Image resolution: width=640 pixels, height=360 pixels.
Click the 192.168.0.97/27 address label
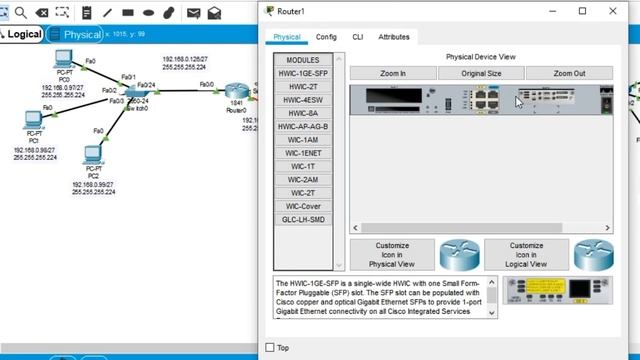pos(62,88)
